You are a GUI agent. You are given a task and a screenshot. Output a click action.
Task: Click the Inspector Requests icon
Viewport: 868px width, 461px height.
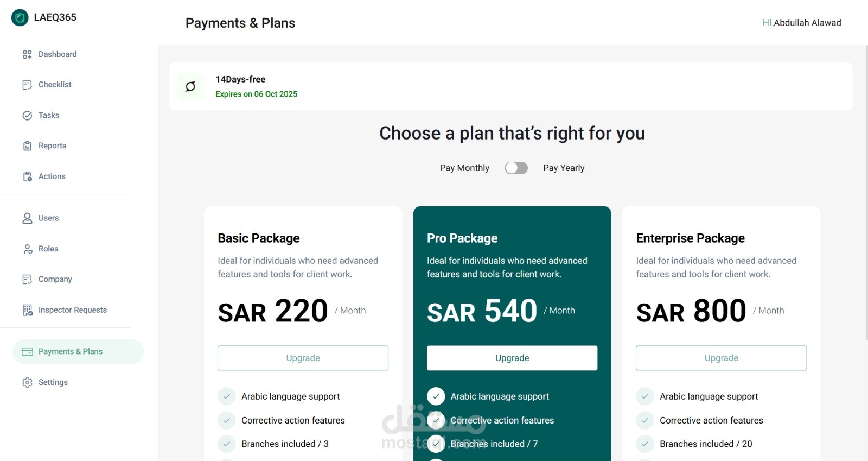(27, 310)
